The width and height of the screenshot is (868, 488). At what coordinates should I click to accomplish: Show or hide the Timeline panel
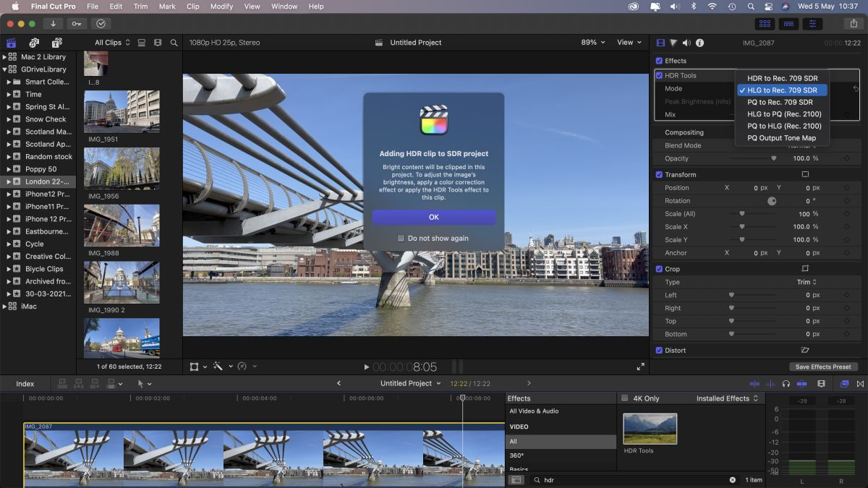point(788,24)
